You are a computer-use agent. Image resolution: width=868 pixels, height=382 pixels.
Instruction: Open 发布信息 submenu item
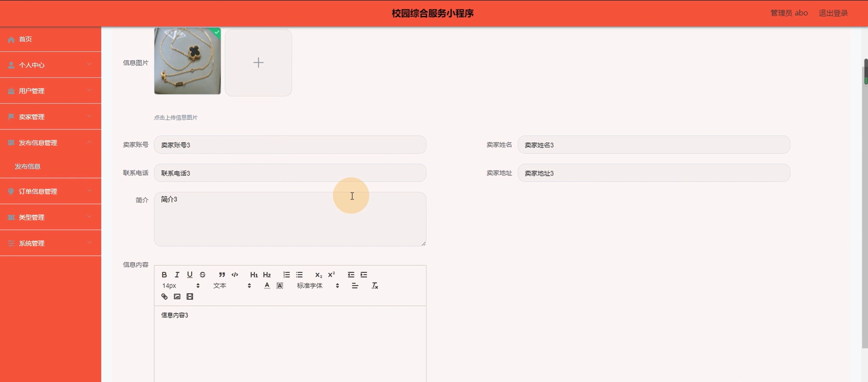[x=28, y=167]
